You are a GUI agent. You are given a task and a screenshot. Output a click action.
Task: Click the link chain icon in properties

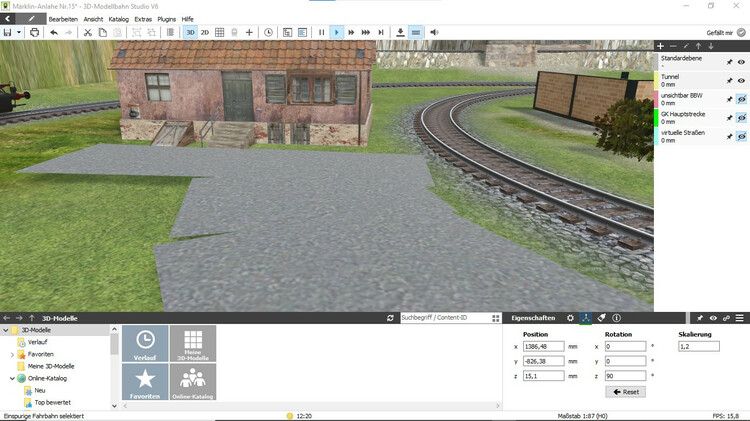(x=726, y=318)
